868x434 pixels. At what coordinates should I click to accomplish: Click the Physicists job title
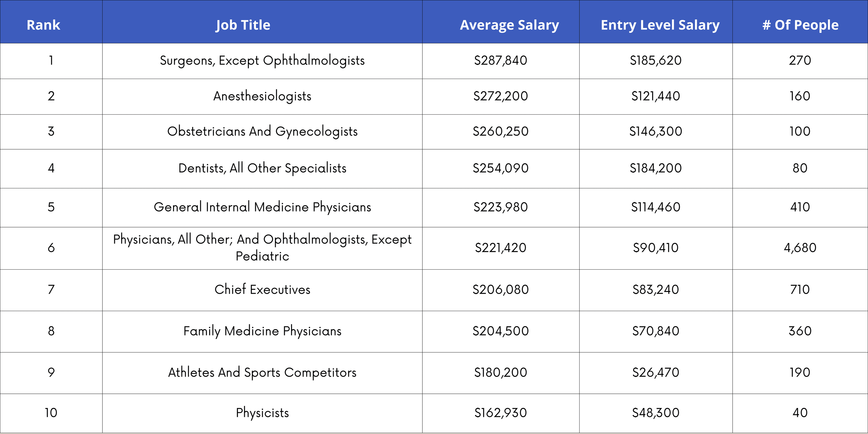click(x=262, y=412)
